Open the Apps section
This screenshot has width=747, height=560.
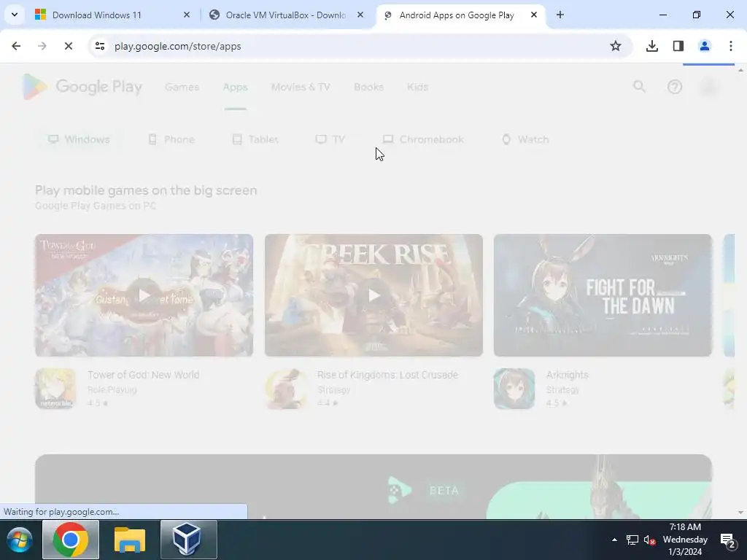(x=236, y=87)
